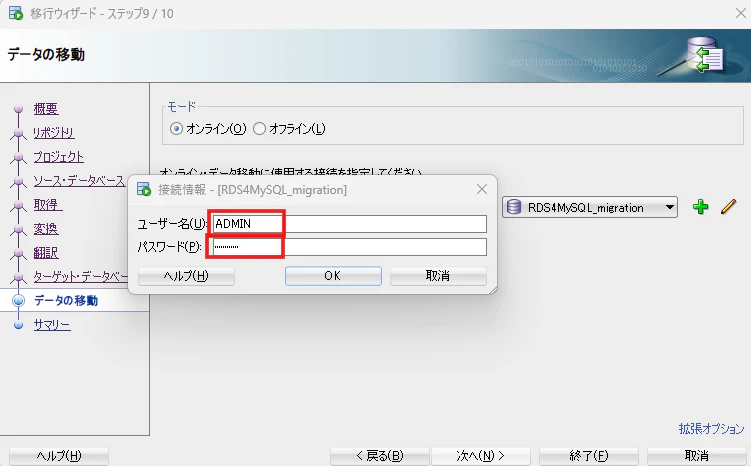Click database icon in RDS4MySQL_migration combo box
The image size is (751, 466).
pos(514,207)
